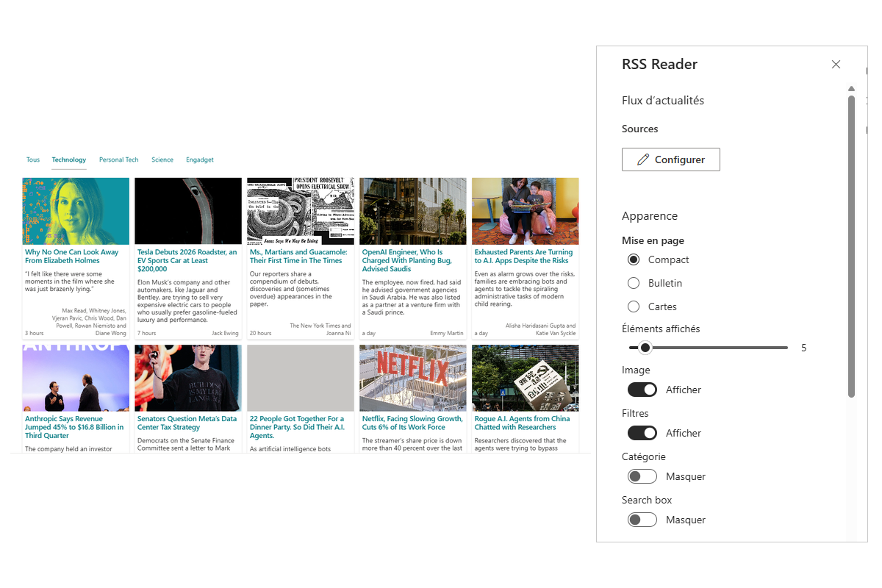
Task: Click the "7 hours" timestamp
Action: click(146, 333)
